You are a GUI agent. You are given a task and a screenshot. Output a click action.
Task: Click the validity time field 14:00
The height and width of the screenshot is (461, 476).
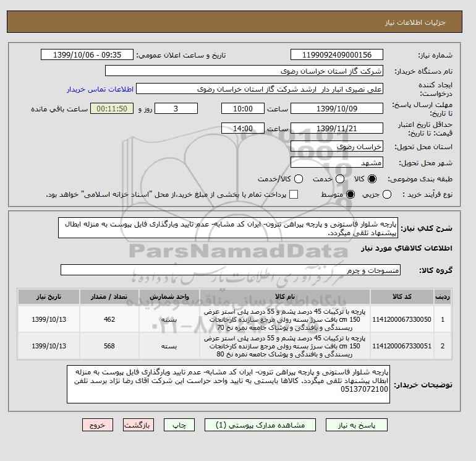point(243,128)
